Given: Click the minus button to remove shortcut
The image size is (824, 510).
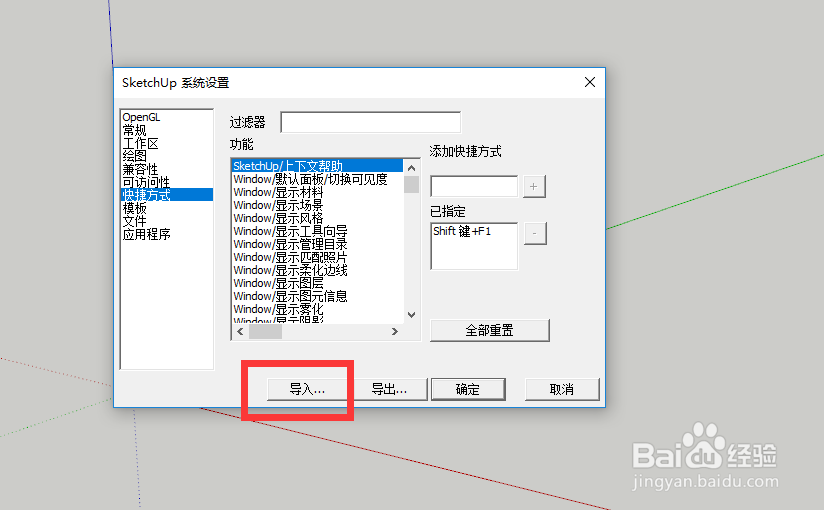Looking at the screenshot, I should click(535, 233).
